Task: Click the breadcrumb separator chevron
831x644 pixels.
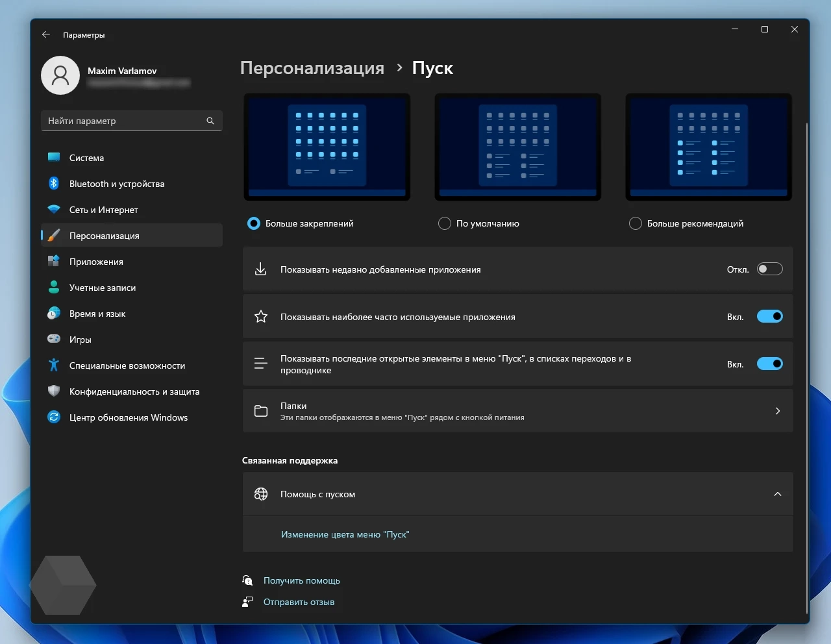Action: 399,68
